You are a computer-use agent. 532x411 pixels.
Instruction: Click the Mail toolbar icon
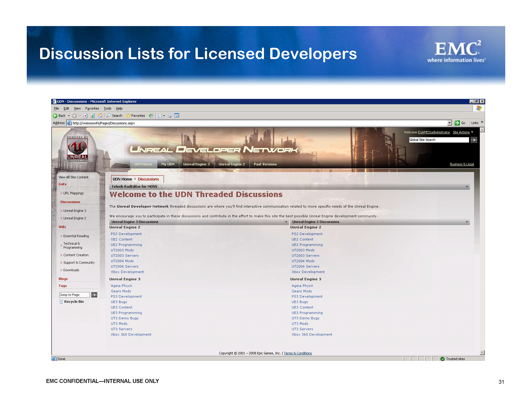tap(160, 116)
